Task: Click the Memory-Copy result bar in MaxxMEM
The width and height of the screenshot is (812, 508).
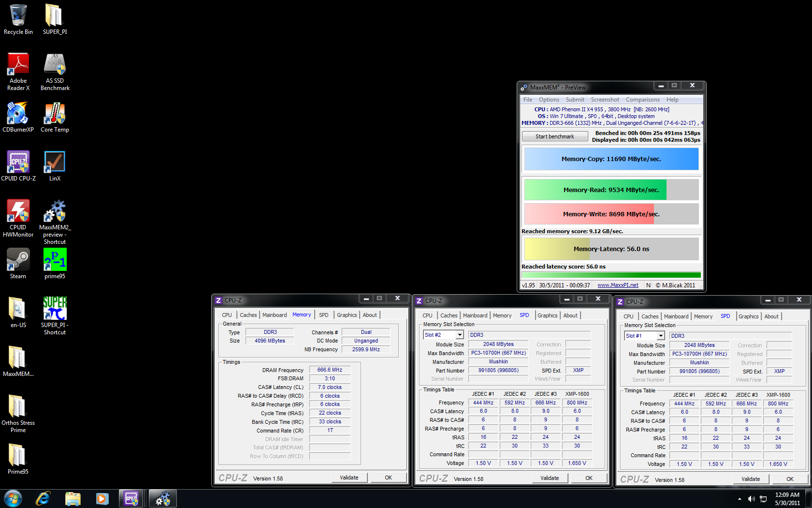Action: (611, 159)
